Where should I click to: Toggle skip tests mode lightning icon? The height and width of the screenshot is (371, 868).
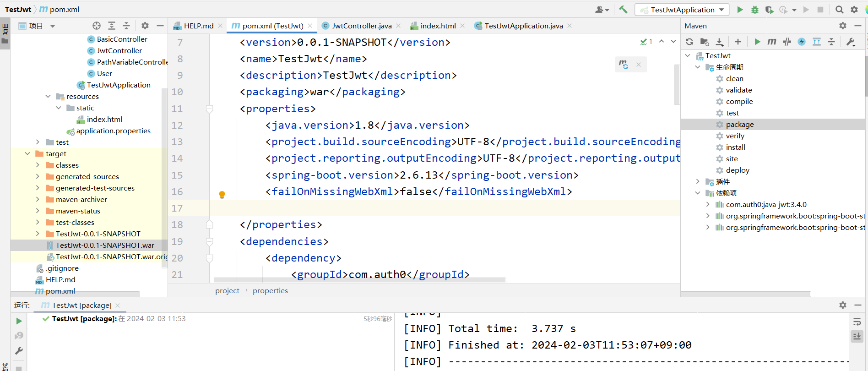802,42
